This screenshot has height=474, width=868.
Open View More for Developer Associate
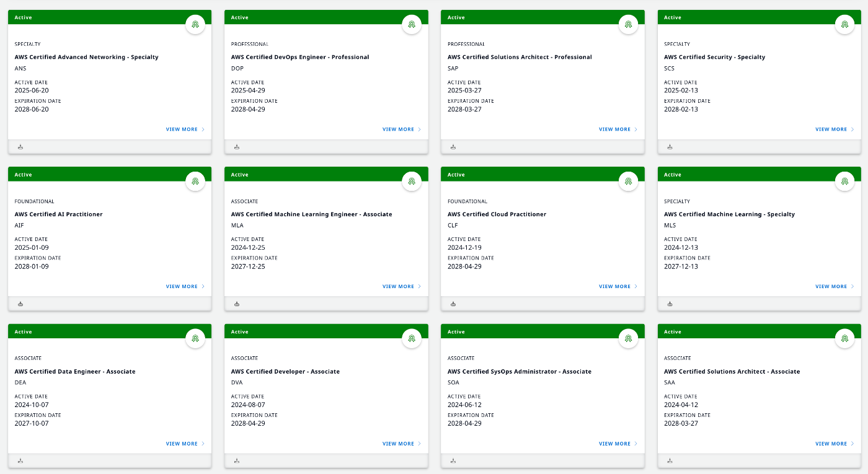point(402,444)
